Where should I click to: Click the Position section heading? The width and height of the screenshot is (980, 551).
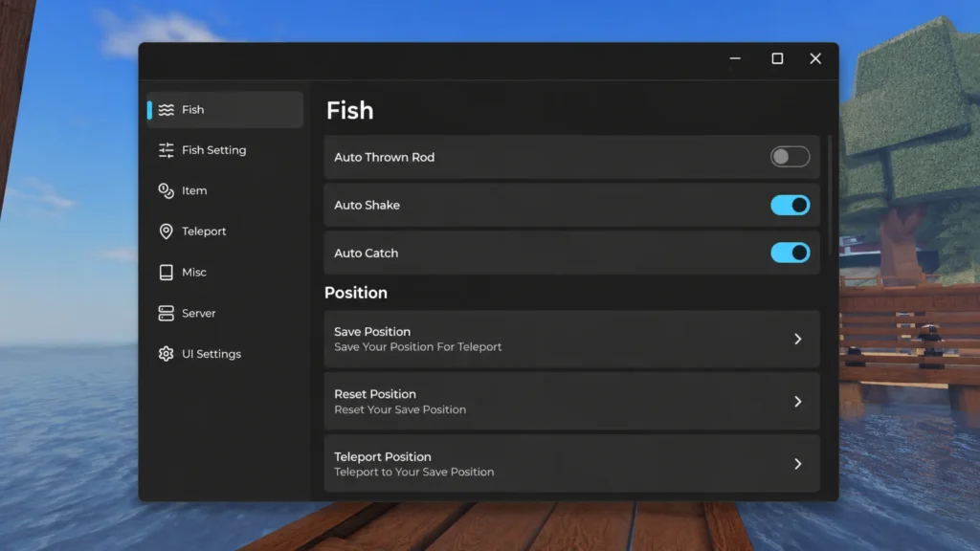pyautogui.click(x=356, y=293)
